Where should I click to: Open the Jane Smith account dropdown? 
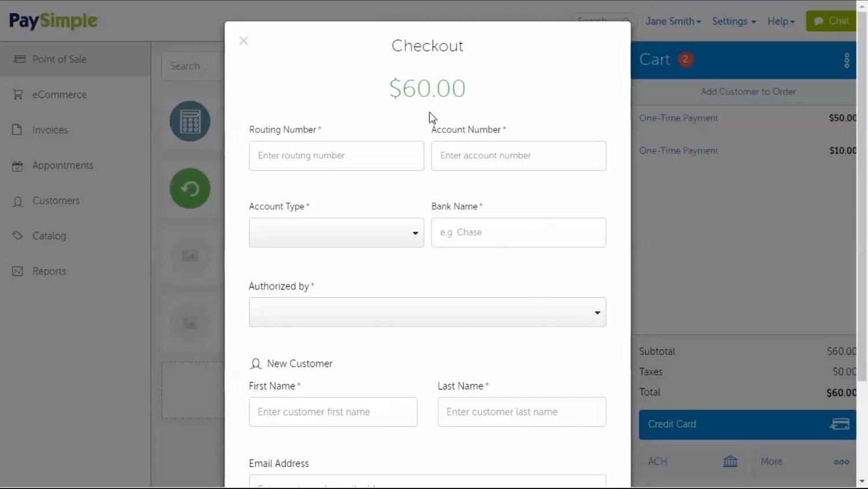click(672, 21)
